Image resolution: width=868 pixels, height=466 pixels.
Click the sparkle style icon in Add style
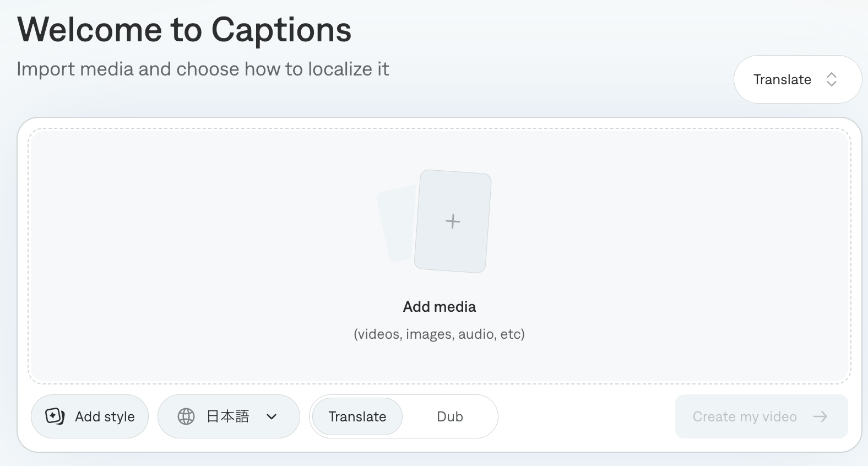coord(55,416)
